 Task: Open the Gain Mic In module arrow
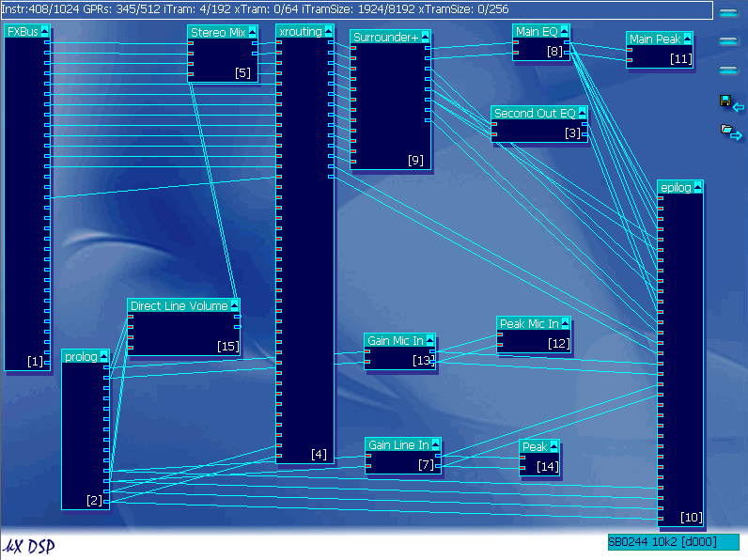pyautogui.click(x=430, y=340)
